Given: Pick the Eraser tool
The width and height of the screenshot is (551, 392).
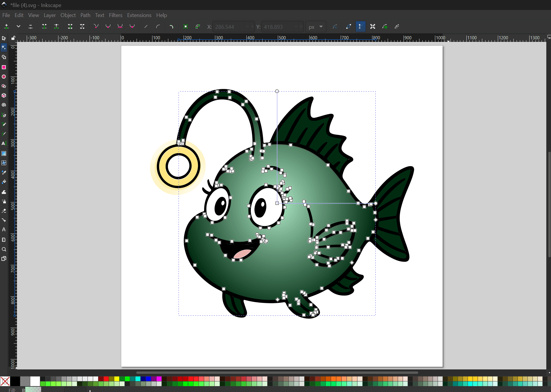Looking at the screenshot, I should [4, 211].
